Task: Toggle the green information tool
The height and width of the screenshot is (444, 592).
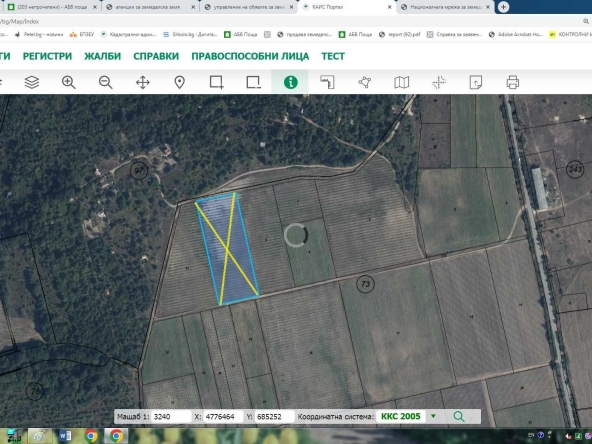Action: click(290, 82)
